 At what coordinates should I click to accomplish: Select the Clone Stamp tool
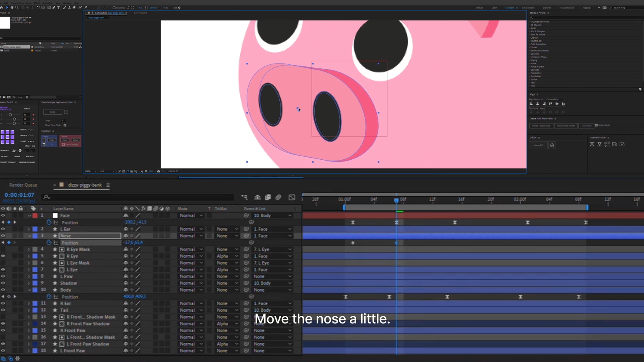69,7
